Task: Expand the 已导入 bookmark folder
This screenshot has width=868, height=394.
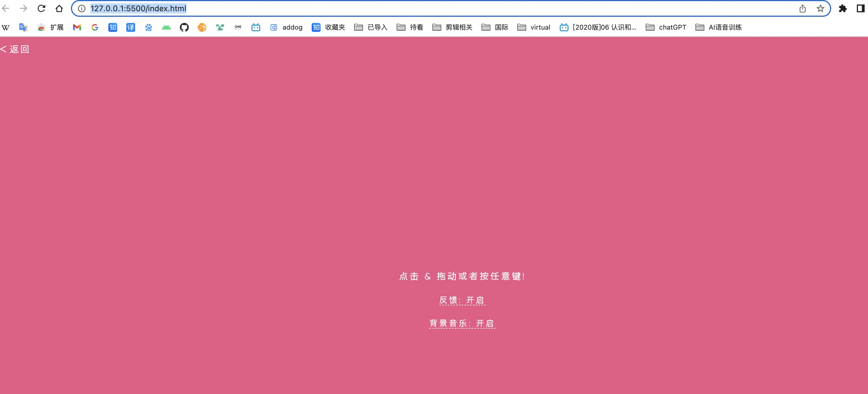Action: pos(371,27)
